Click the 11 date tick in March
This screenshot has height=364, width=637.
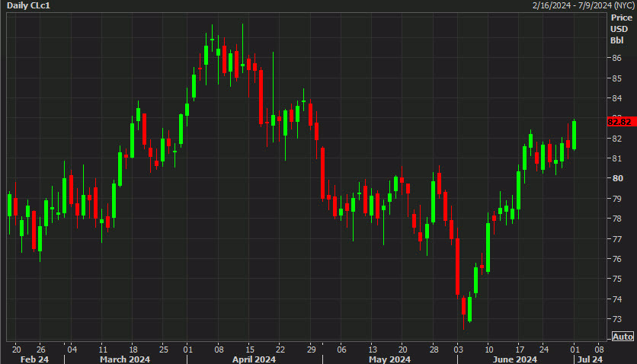pyautogui.click(x=103, y=350)
